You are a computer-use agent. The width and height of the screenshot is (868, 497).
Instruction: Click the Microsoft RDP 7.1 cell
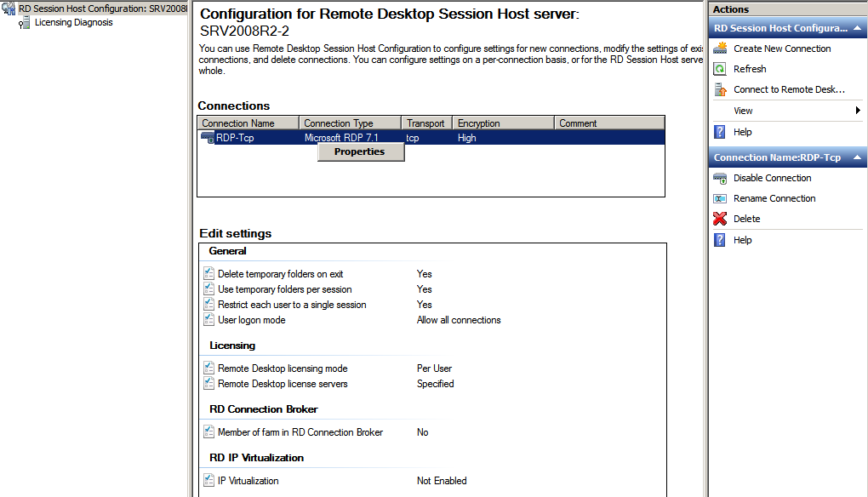[341, 138]
